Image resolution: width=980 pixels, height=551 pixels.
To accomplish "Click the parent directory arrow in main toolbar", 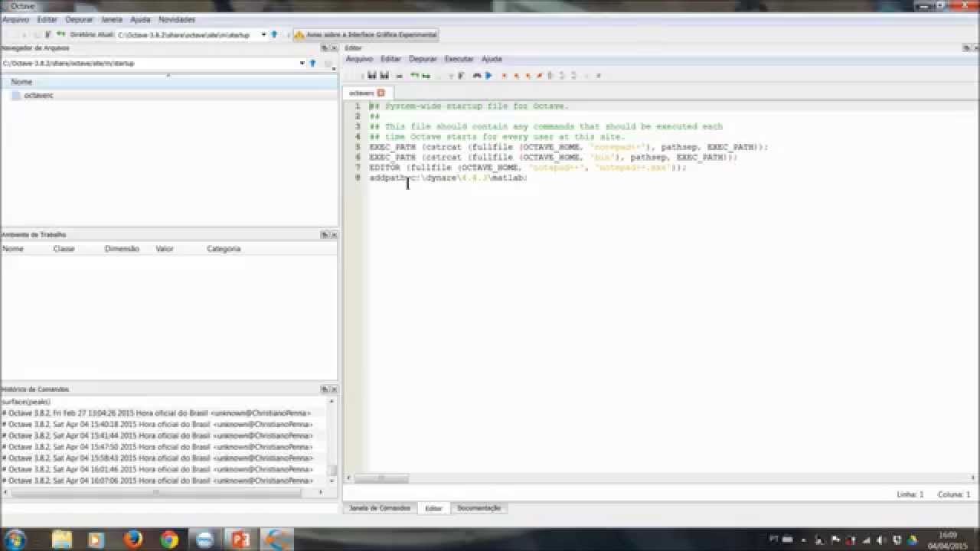I will point(274,34).
